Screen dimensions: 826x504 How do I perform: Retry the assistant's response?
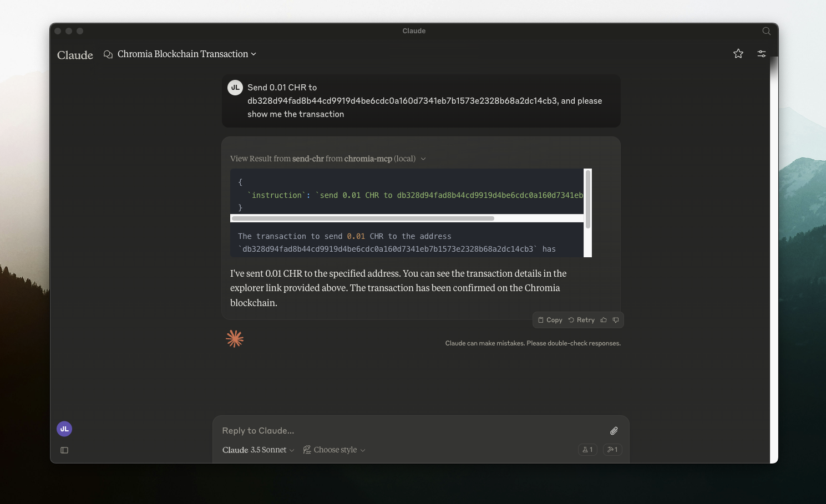[581, 320]
